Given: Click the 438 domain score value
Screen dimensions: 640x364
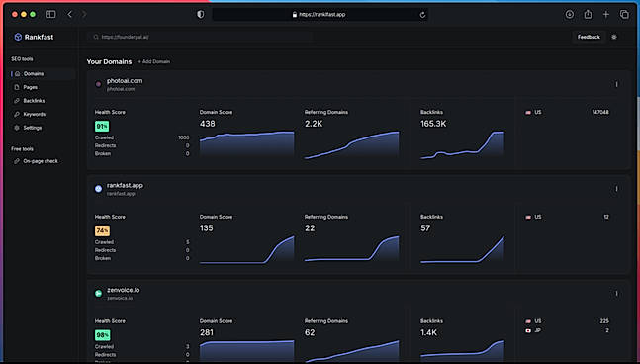Looking at the screenshot, I should 208,124.
